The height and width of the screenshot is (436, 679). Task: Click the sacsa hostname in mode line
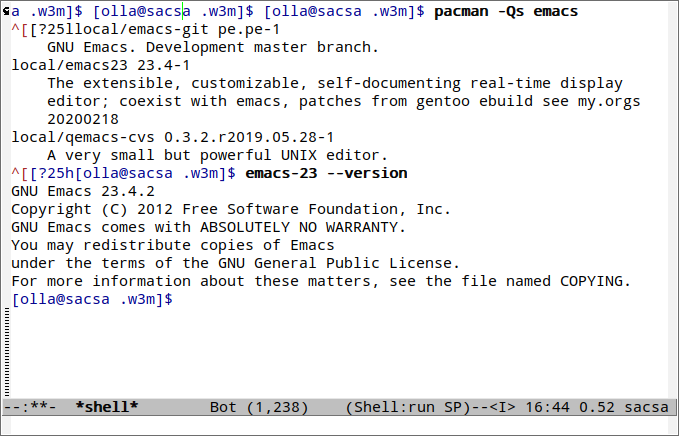click(646, 407)
